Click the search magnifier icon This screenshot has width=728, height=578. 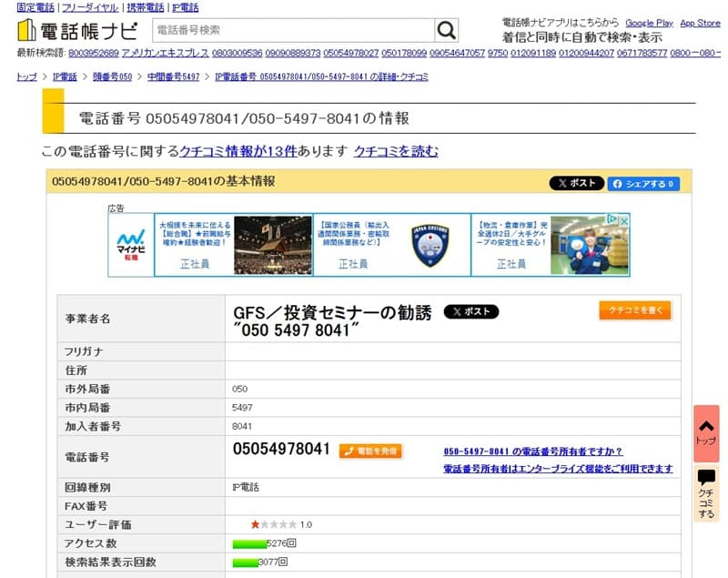446,31
